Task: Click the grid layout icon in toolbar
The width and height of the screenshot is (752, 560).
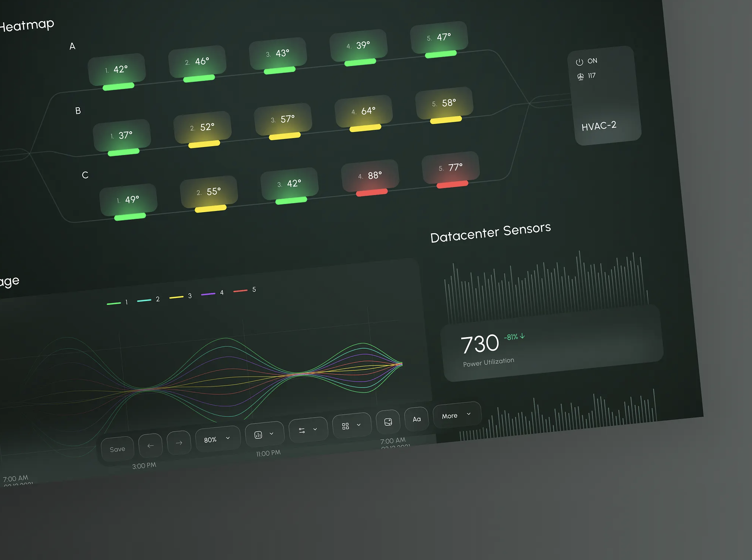Action: 346,426
